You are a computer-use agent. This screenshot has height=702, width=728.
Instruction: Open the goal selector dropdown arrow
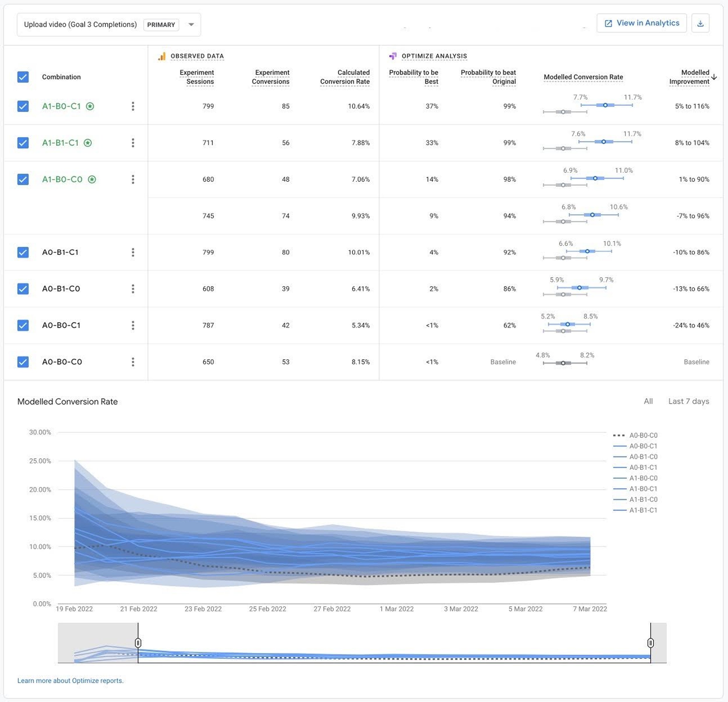191,24
